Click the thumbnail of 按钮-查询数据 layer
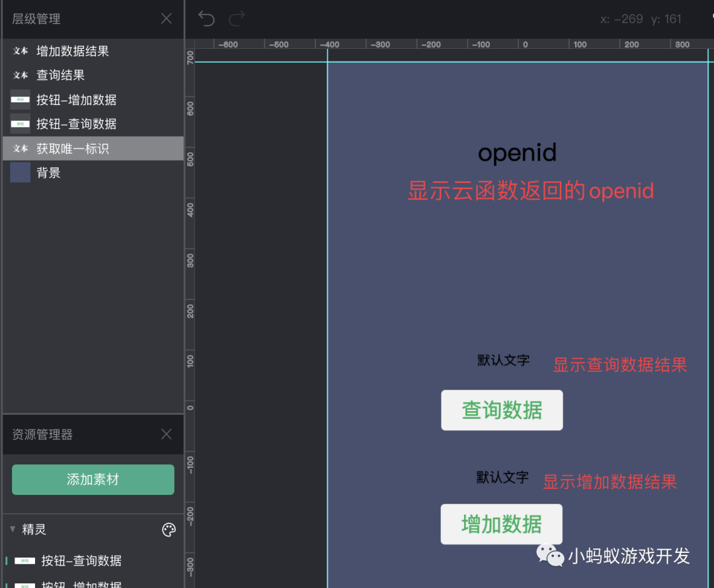The height and width of the screenshot is (588, 714). click(20, 124)
